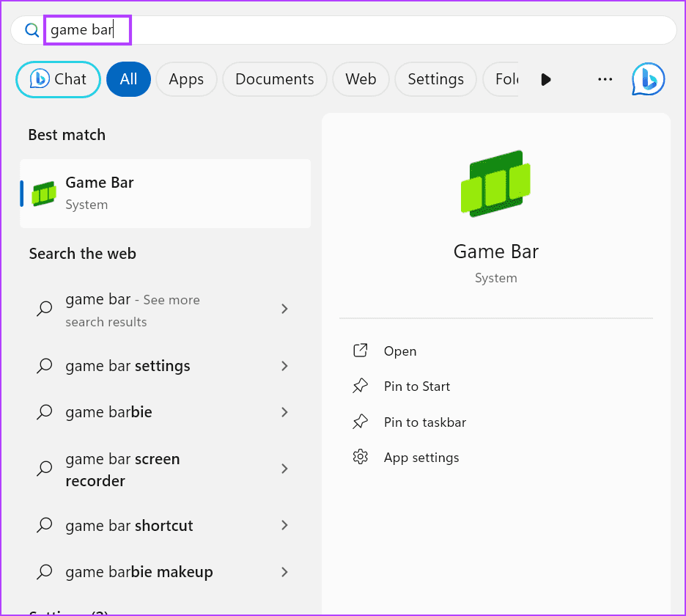
Task: Click the large Game Bar app icon in details pane
Action: click(495, 184)
